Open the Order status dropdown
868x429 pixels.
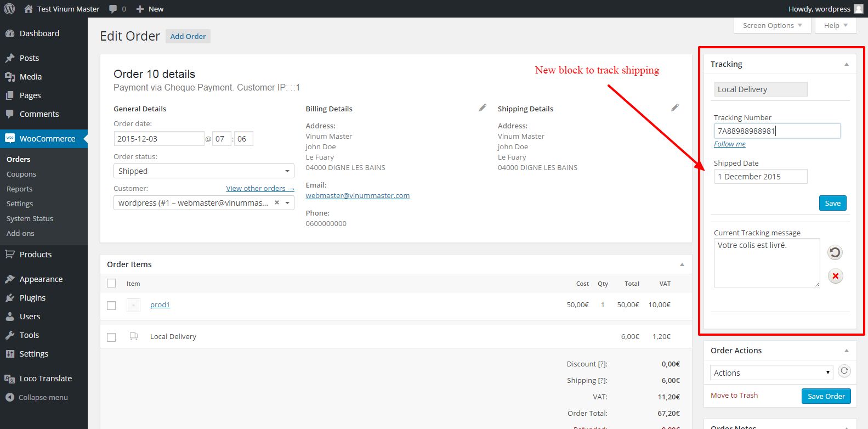coord(203,171)
